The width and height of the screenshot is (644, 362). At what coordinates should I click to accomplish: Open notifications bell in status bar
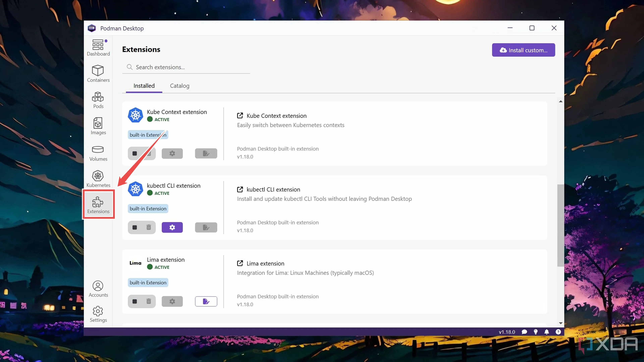coord(547,332)
